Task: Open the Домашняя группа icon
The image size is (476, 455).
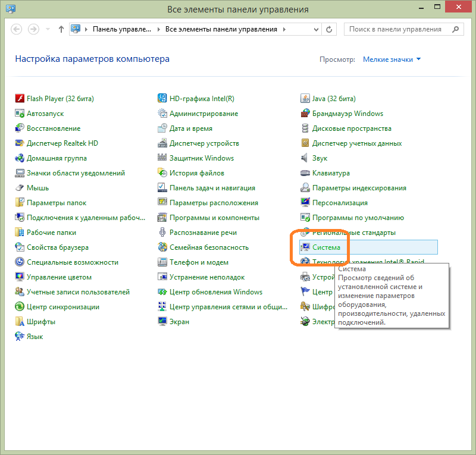Action: pos(20,158)
